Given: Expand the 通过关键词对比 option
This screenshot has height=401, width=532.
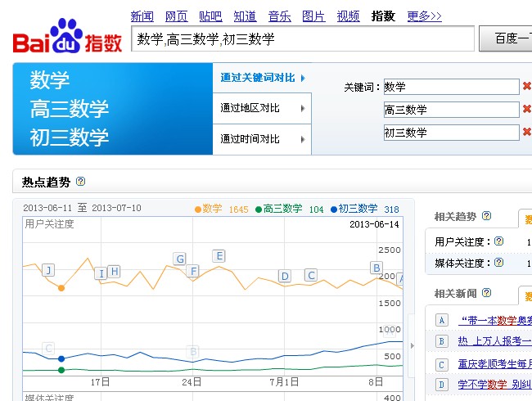Looking at the screenshot, I should (x=262, y=79).
